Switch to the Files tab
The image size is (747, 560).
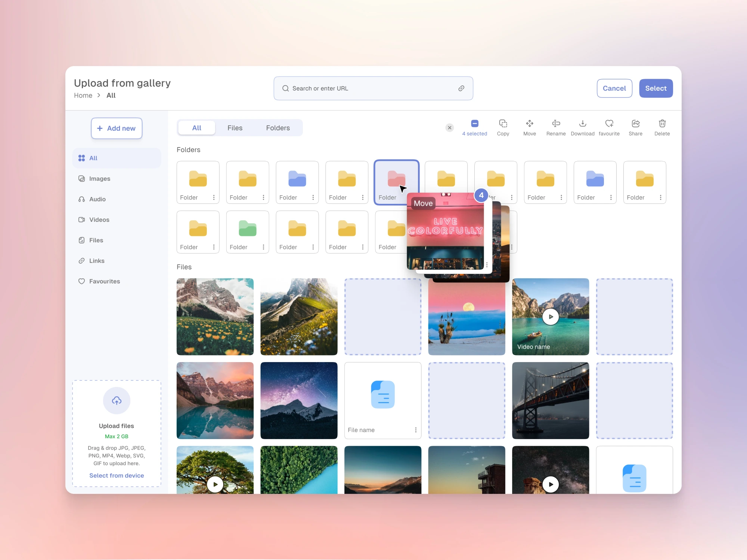(x=235, y=128)
